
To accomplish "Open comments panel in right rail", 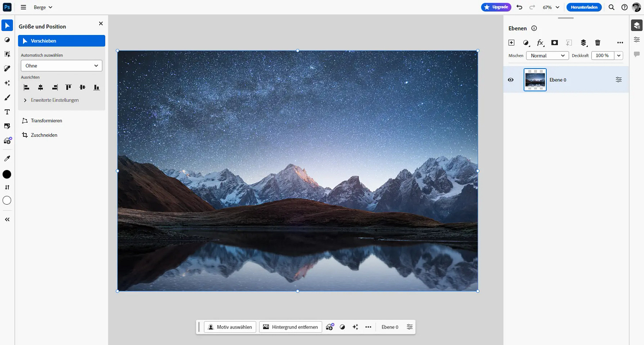I will pyautogui.click(x=636, y=54).
